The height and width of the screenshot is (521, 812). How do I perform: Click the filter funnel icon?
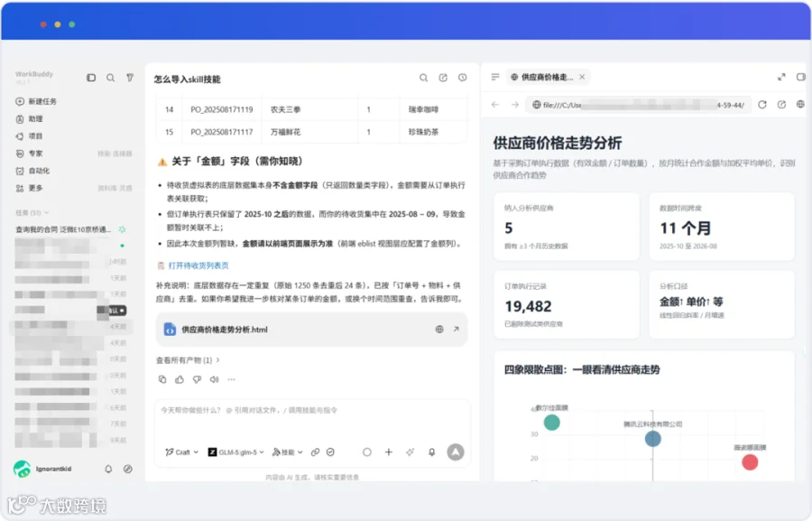pos(129,78)
